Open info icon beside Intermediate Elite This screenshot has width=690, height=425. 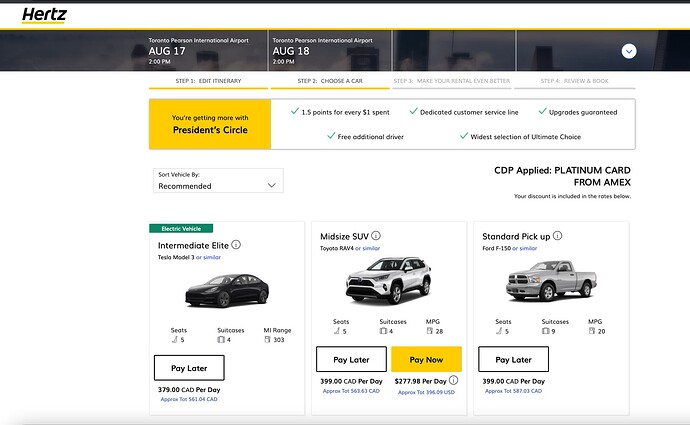click(x=236, y=245)
